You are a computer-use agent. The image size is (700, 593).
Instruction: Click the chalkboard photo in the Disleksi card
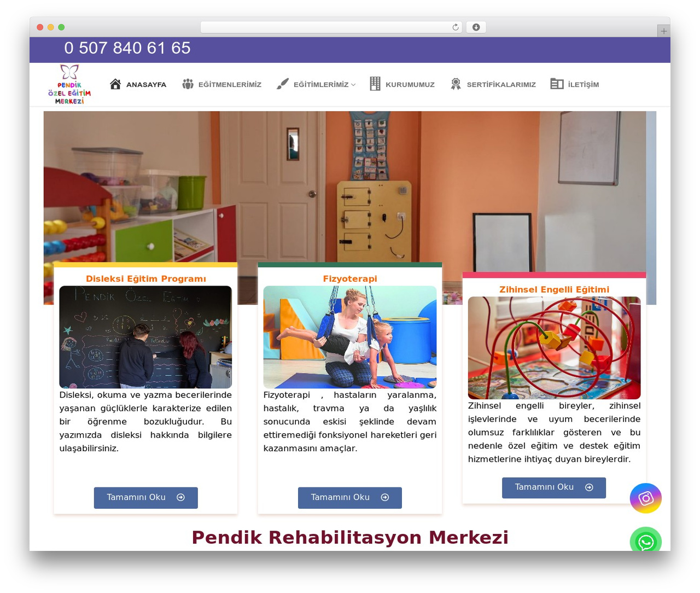pos(145,337)
